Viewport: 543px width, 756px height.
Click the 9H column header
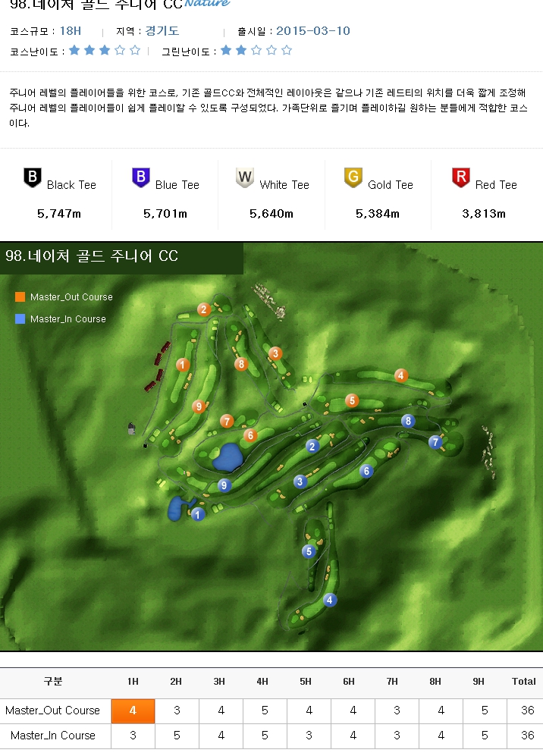479,682
